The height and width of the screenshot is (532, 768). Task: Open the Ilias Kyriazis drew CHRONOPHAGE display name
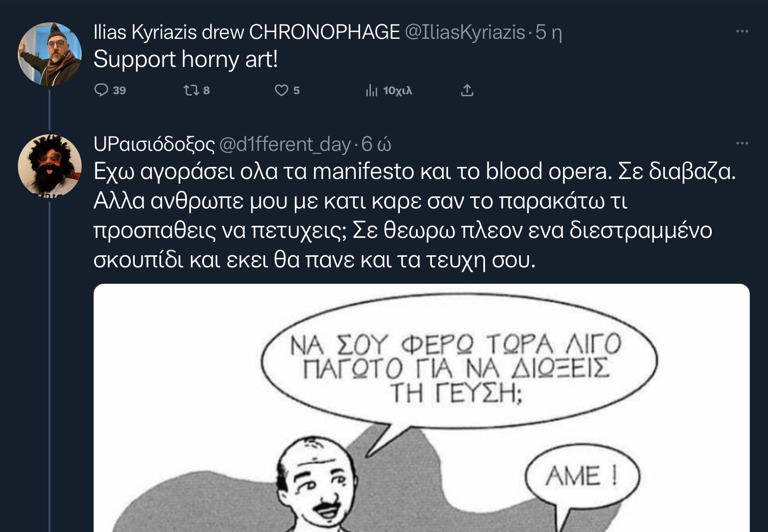click(246, 32)
